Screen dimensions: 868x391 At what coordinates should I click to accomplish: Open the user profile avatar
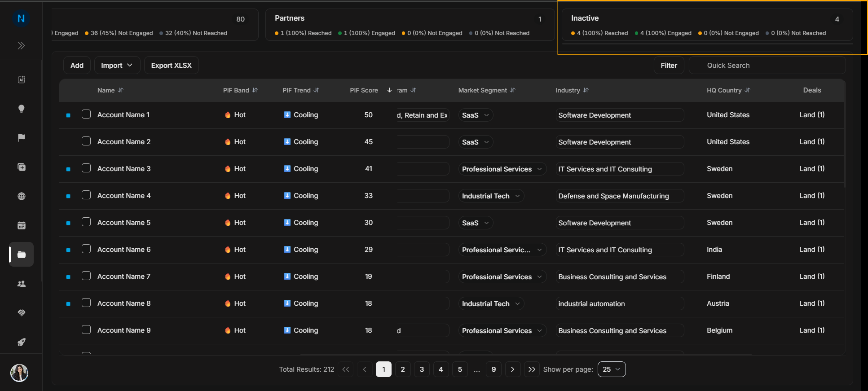coord(19,373)
